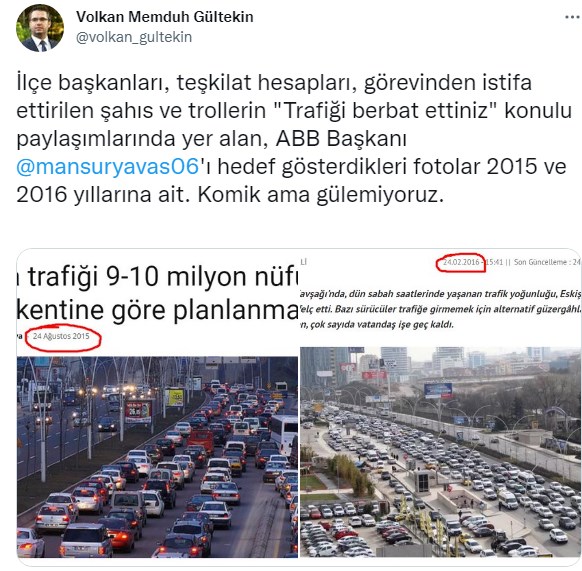The width and height of the screenshot is (582, 571).
Task: Click the circled date 24.02.2016
Action: (461, 262)
